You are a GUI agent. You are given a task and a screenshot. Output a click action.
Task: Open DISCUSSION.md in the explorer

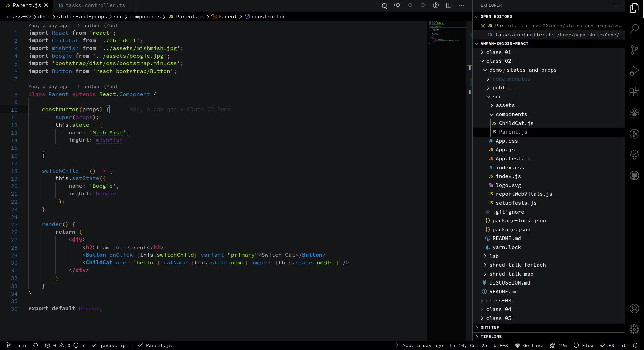pos(548,283)
